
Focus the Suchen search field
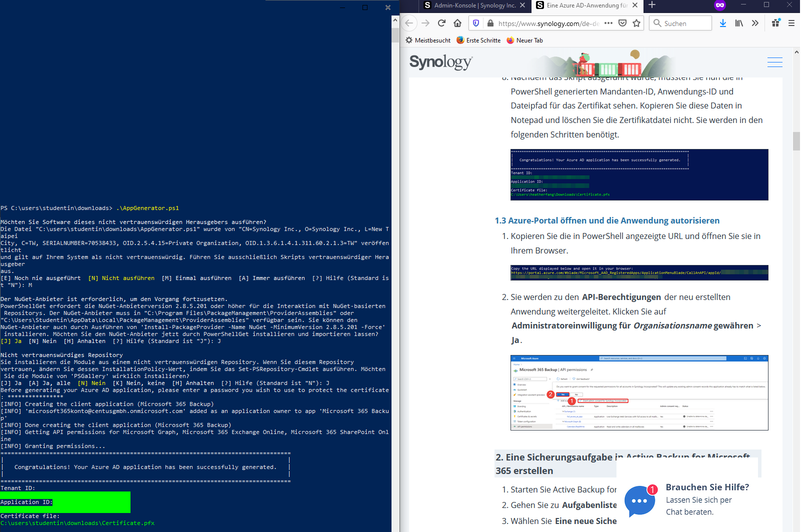[x=681, y=23]
